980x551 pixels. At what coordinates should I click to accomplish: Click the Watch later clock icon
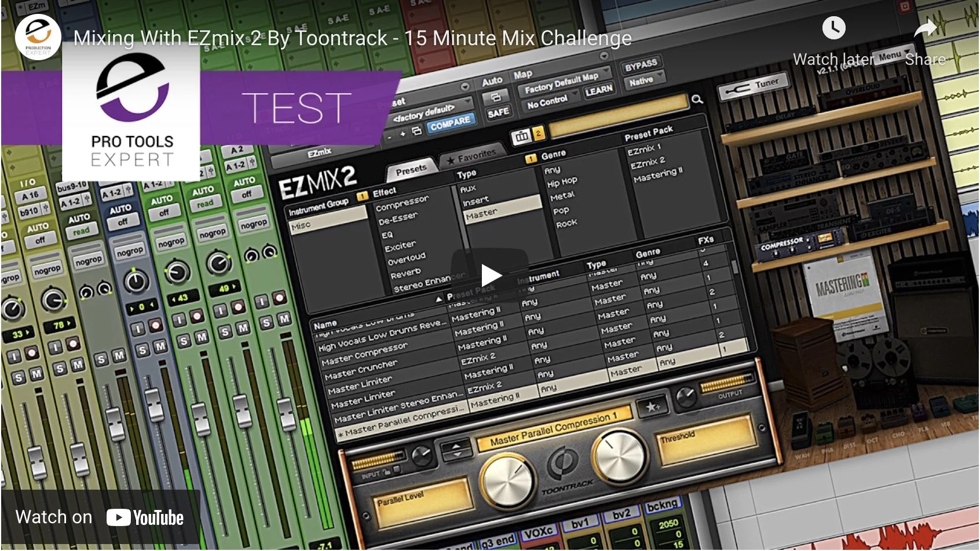click(x=833, y=28)
